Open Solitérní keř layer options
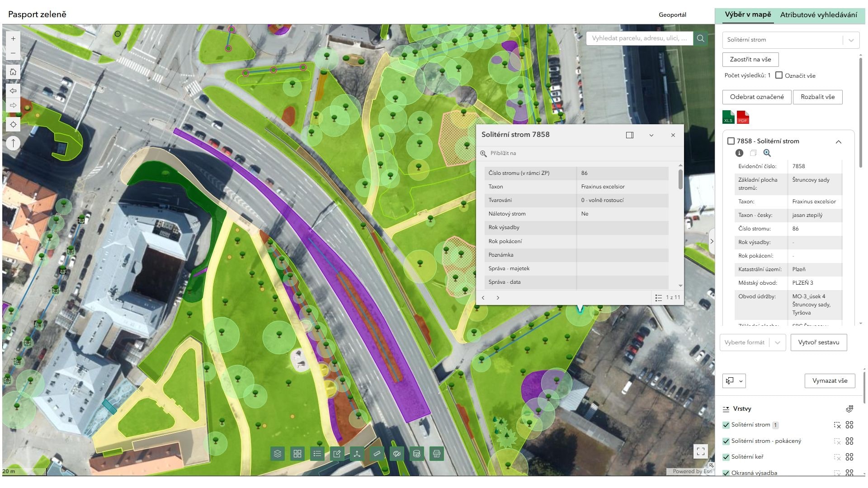868x488 pixels. pyautogui.click(x=849, y=457)
